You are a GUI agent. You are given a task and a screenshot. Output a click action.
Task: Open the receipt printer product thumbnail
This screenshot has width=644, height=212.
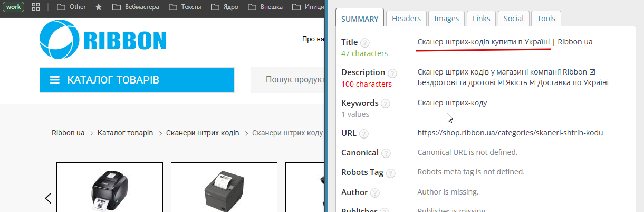pos(224,187)
